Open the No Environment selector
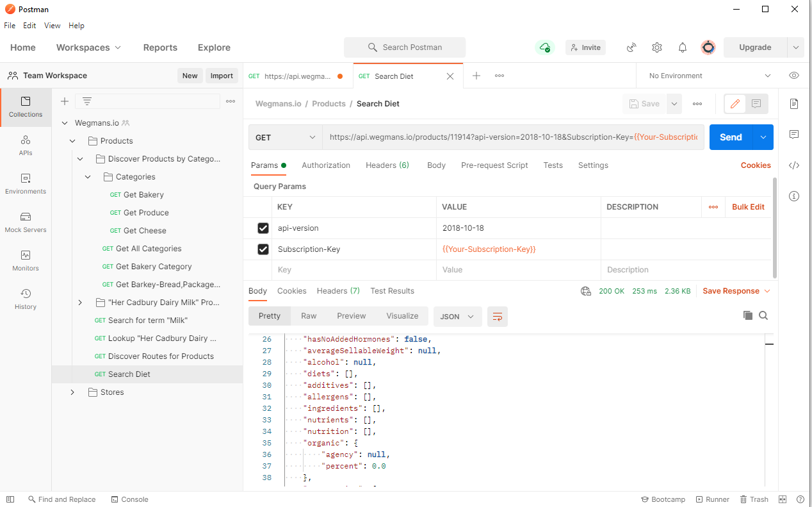 [710, 76]
